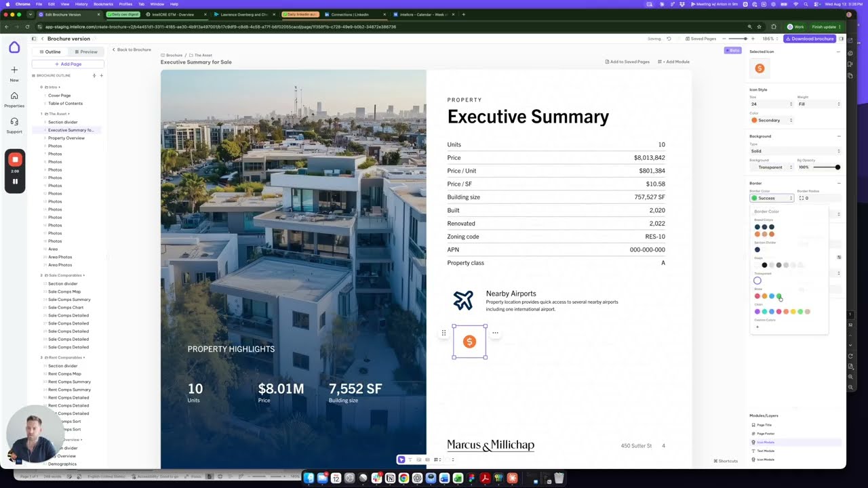Open Shortcuts at bottom right
This screenshot has width=868, height=488.
click(726, 461)
